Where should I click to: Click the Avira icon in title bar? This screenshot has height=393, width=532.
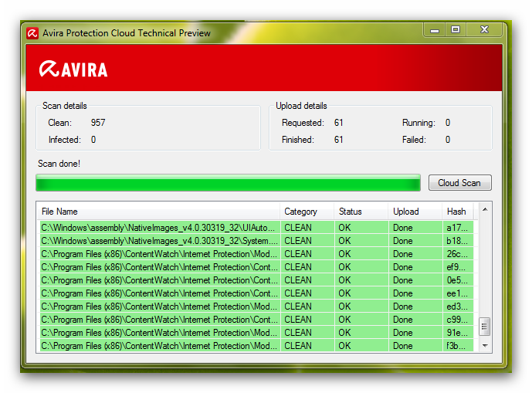(32, 33)
